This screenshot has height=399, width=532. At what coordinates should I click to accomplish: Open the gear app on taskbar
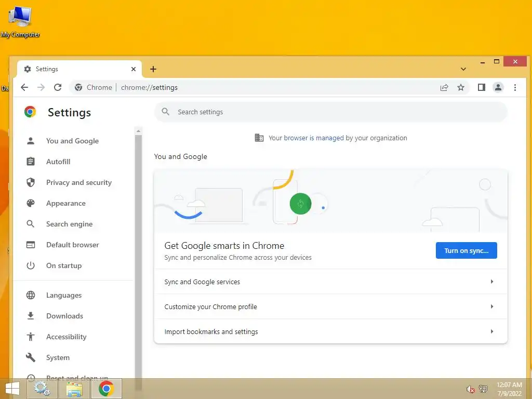point(42,389)
